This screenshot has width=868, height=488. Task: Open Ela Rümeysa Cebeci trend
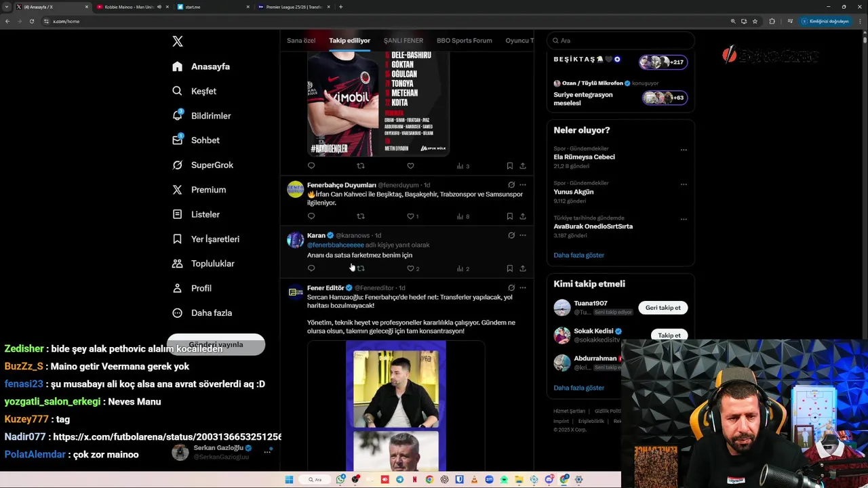(584, 157)
